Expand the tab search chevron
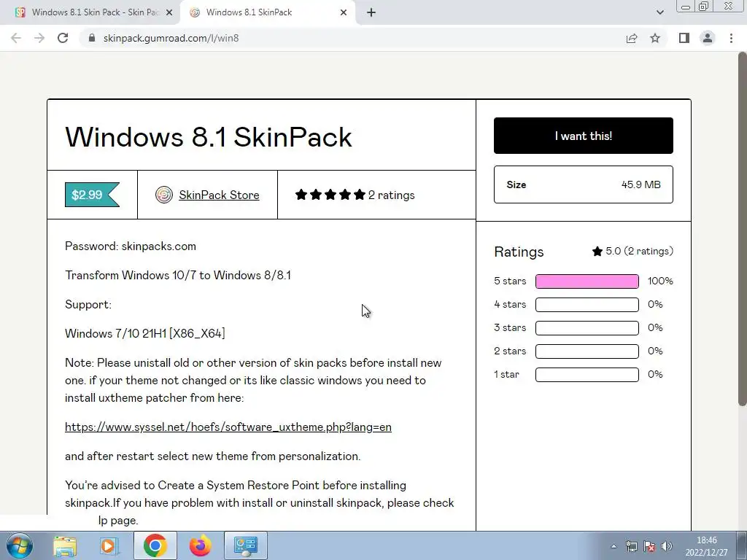Image resolution: width=747 pixels, height=560 pixels. 659,12
